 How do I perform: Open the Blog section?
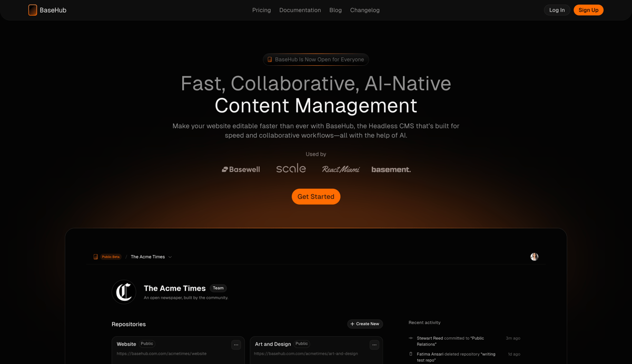click(x=335, y=9)
